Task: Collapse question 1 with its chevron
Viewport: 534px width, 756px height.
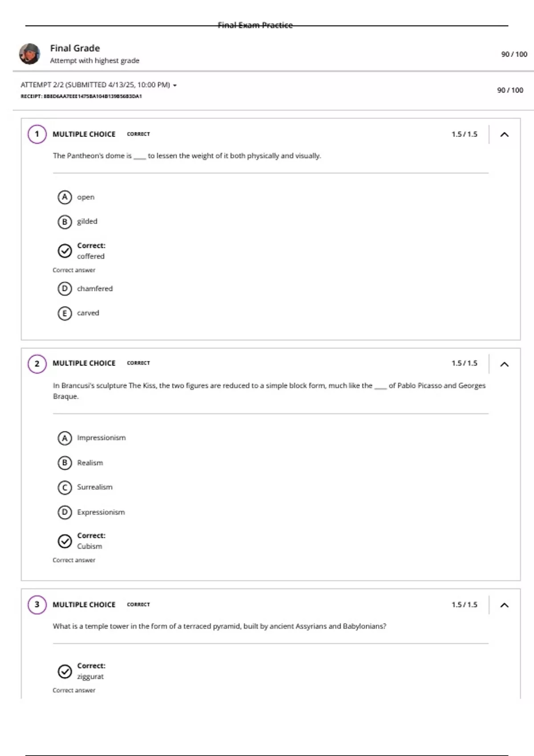Action: click(x=504, y=134)
